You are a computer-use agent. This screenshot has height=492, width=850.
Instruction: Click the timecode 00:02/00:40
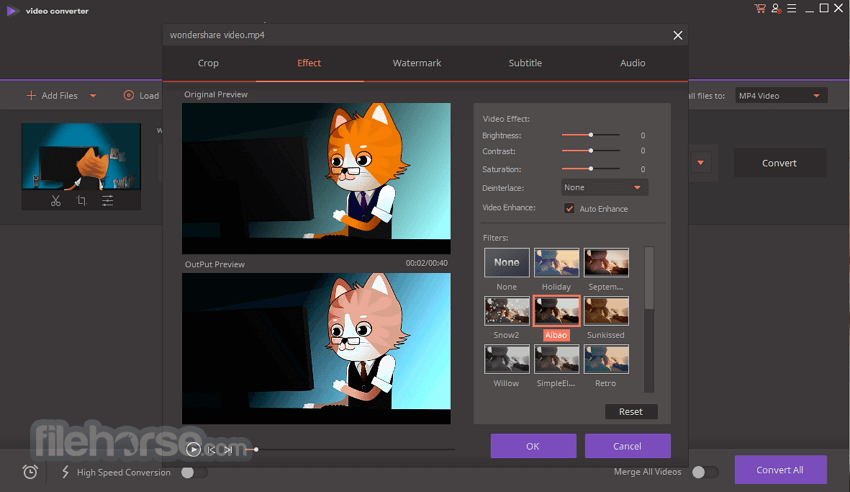pyautogui.click(x=427, y=263)
